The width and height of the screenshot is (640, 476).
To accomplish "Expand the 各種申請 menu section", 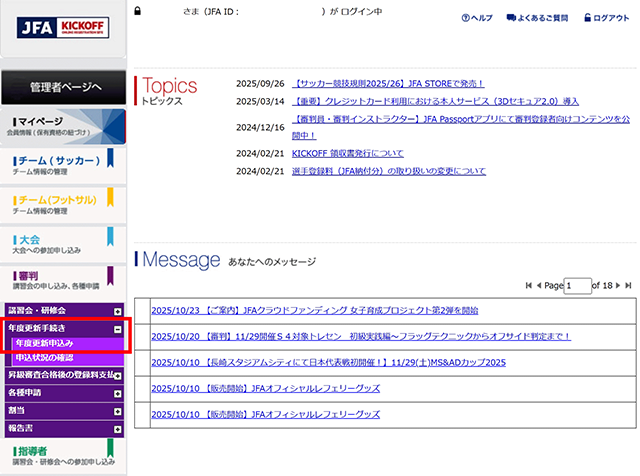I will (118, 393).
